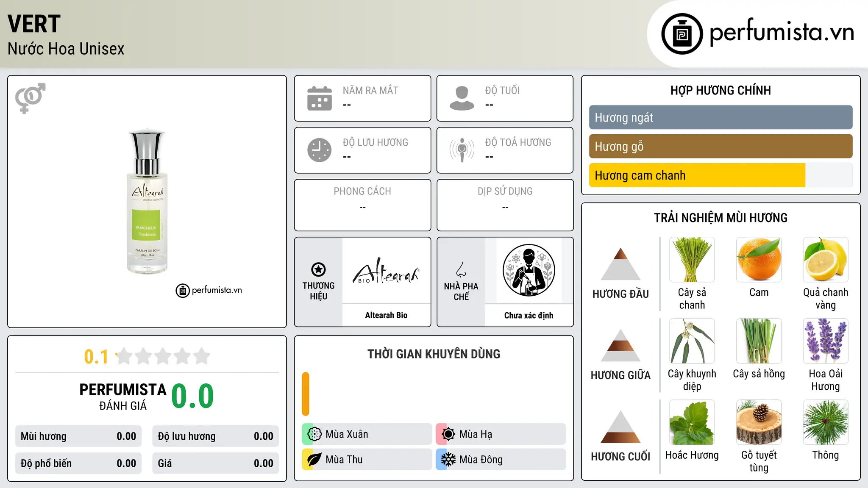Click the autumn leaf icon
The height and width of the screenshot is (488, 868).
pos(314,460)
